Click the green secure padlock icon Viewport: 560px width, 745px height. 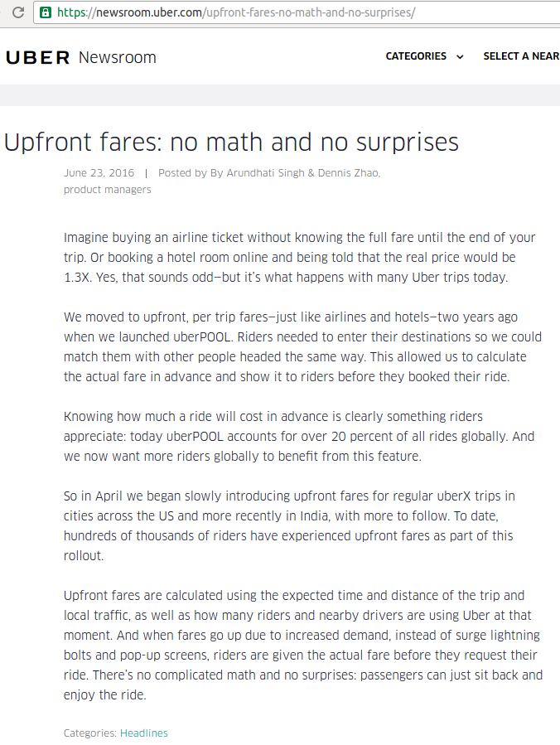coord(45,12)
